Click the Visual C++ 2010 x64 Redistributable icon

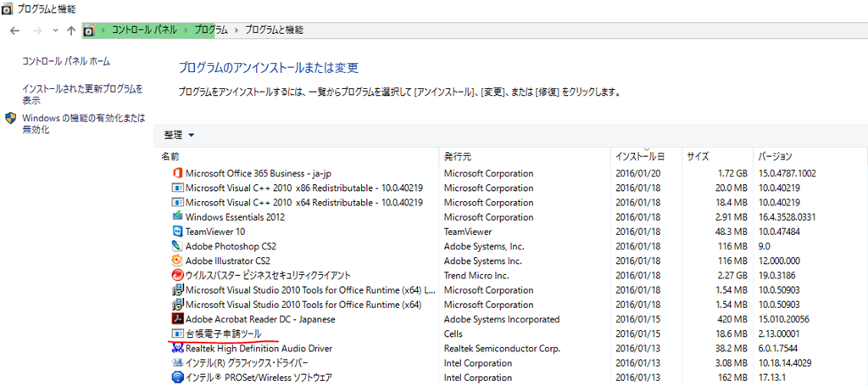pos(177,202)
